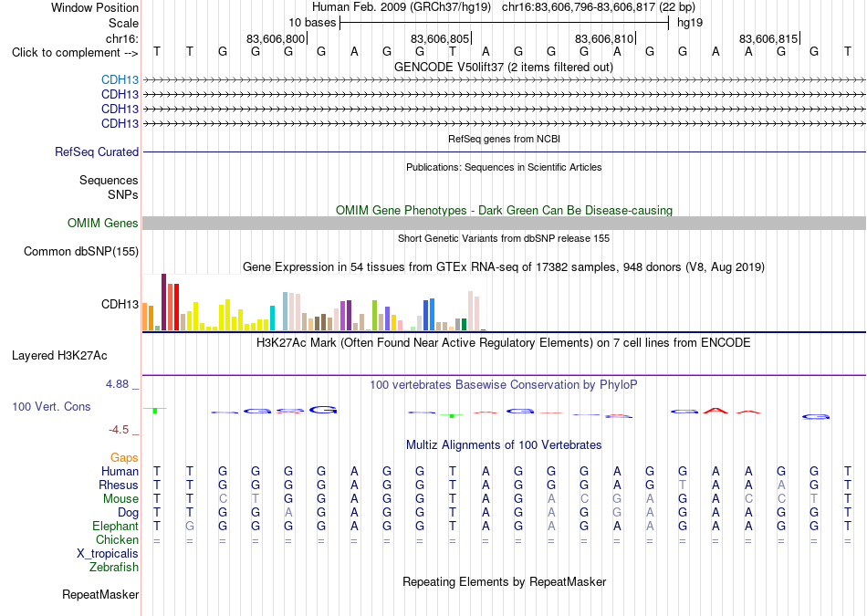Click the SNPs track label
Viewport: 867px width, 616px height.
[123, 194]
